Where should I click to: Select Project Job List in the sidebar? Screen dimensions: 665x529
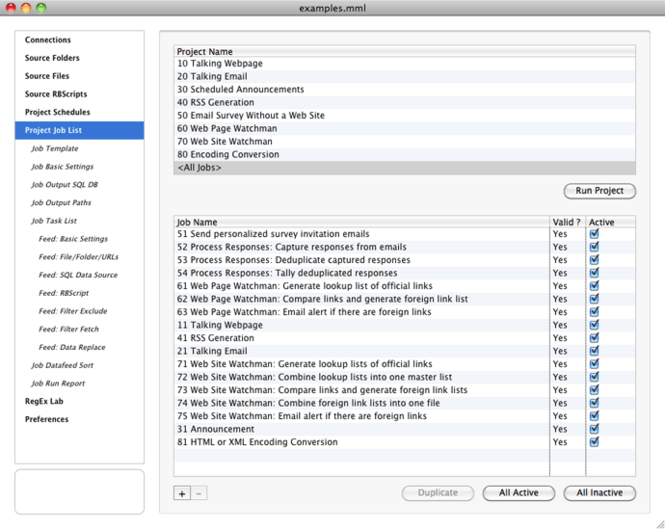(x=79, y=130)
